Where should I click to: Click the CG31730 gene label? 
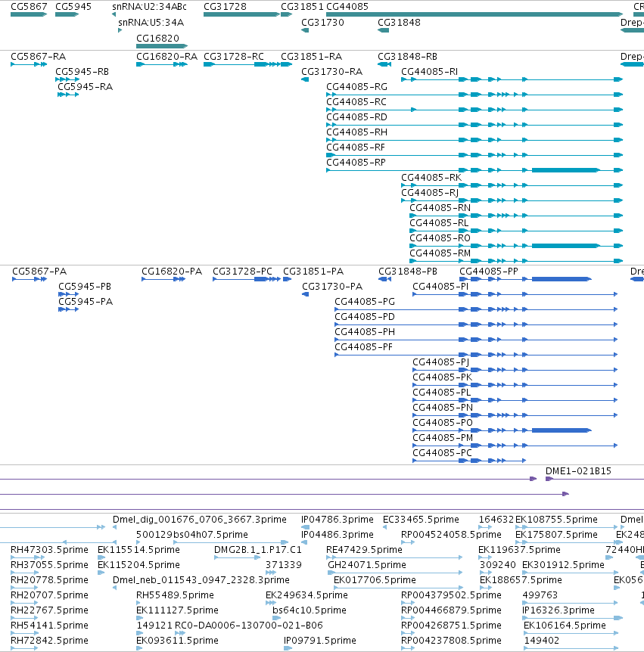tap(323, 23)
